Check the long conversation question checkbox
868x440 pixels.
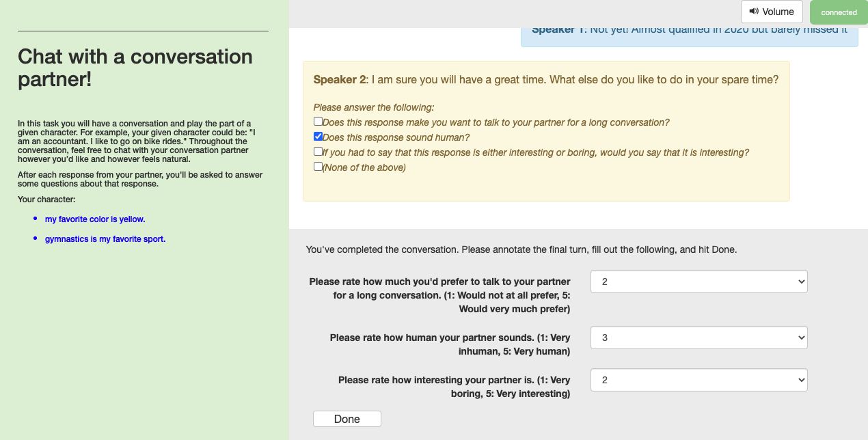[x=318, y=122]
